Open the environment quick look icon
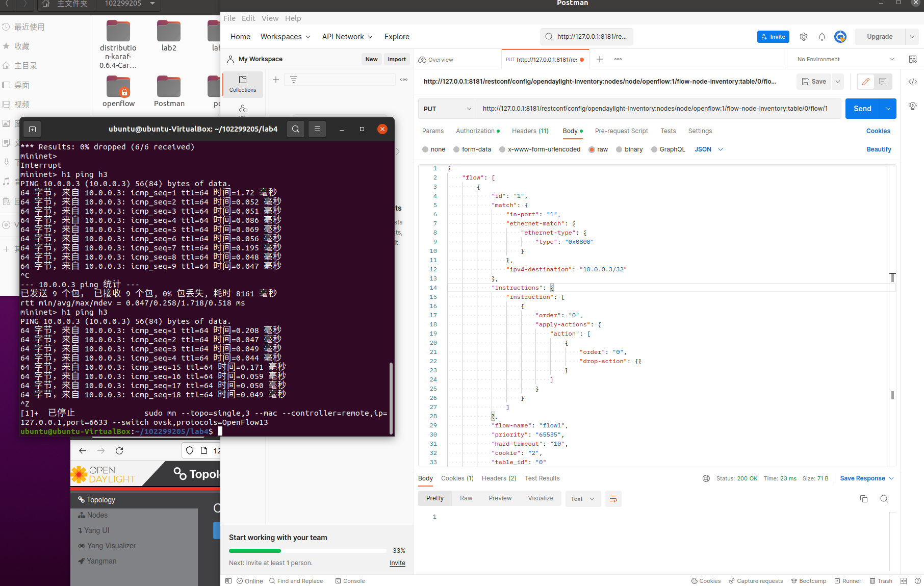This screenshot has height=586, width=924. click(913, 59)
